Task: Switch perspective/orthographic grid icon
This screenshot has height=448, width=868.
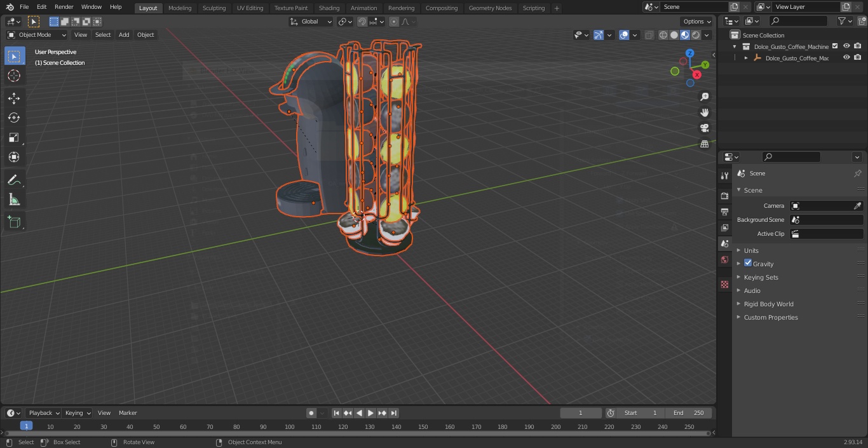Action: (704, 144)
